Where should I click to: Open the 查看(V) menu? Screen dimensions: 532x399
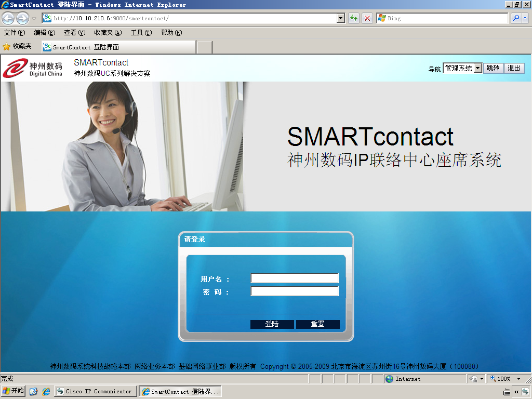click(x=75, y=33)
